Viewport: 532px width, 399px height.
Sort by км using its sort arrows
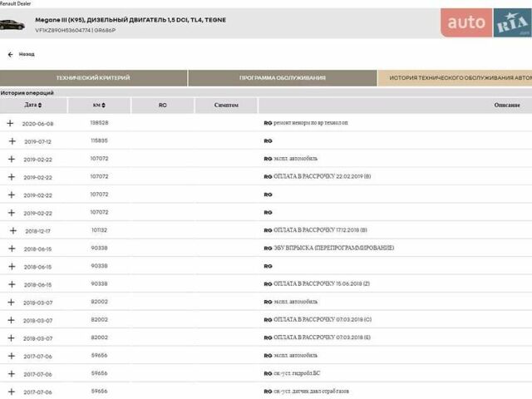click(x=103, y=106)
